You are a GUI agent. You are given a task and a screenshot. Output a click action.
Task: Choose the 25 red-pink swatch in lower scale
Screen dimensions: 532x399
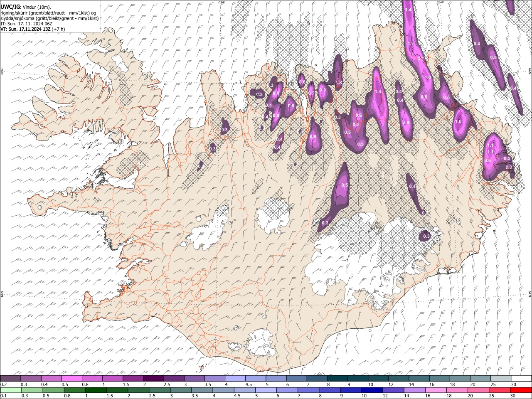[500, 390]
